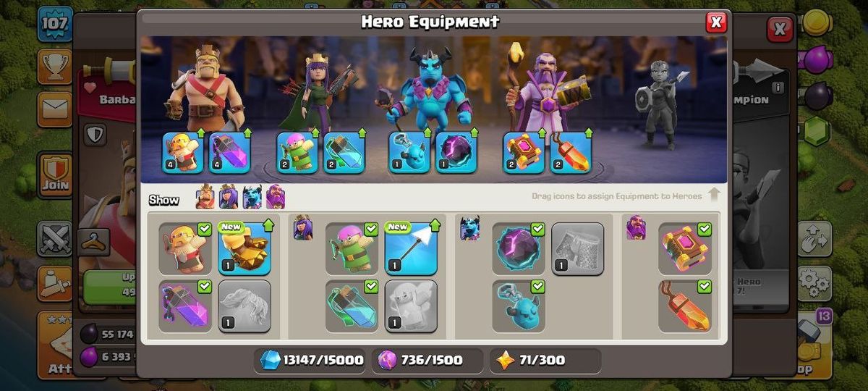Viewport: 868px width, 391px height.
Task: Tap Eternal Tome equipped on Grand Warden
Action: tap(524, 153)
